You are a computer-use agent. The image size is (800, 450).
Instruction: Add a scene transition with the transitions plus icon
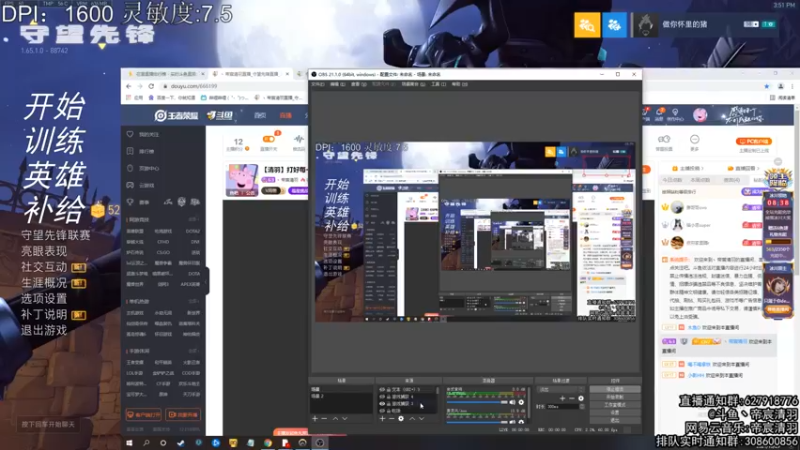pos(562,398)
